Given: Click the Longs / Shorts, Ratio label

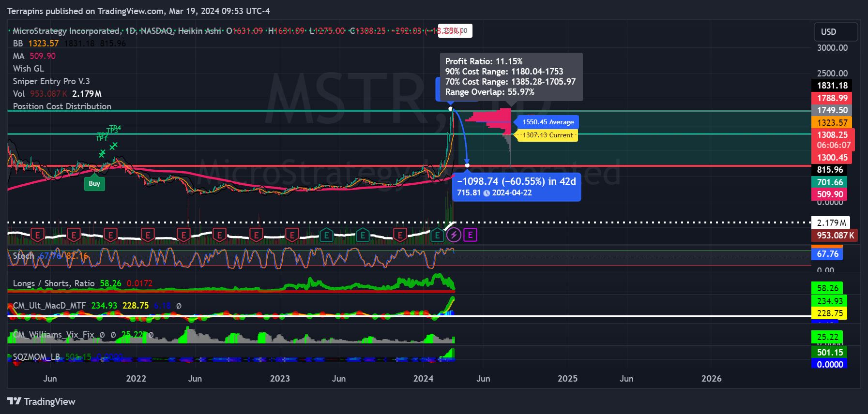Looking at the screenshot, I should coord(54,283).
